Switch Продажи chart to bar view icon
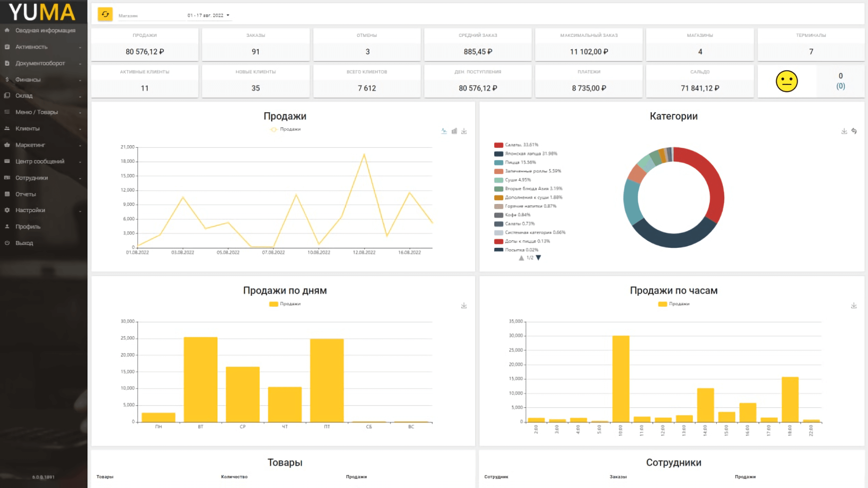This screenshot has height=488, width=868. 454,131
